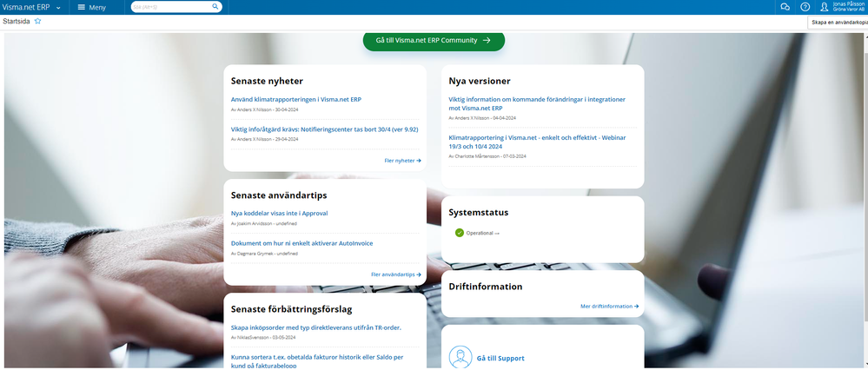Viewport: 868px width, 370px height.
Task: Follow the Mer driftinformation link
Action: (609, 307)
